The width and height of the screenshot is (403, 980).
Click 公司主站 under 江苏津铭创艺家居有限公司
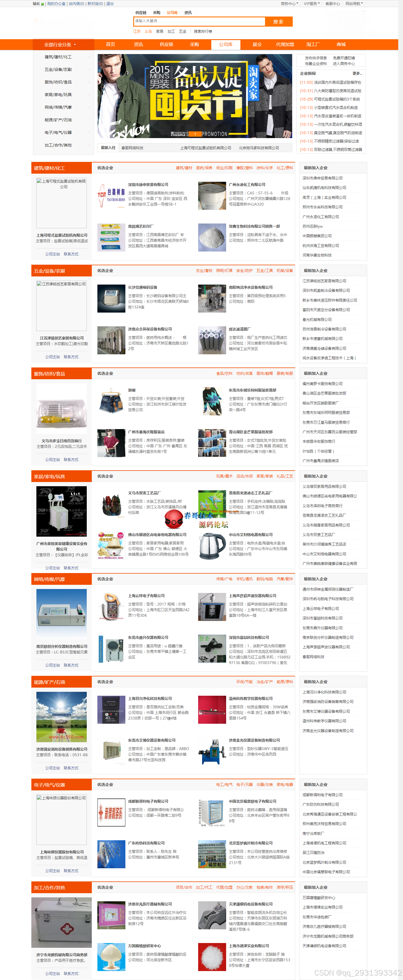pyautogui.click(x=52, y=357)
